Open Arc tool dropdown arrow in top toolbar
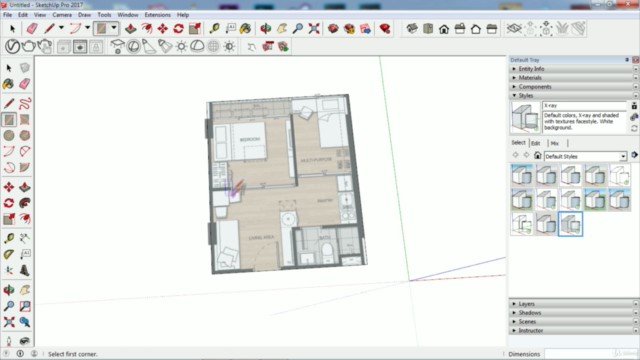Screen dimensions: 640x360 pyautogui.click(x=87, y=28)
